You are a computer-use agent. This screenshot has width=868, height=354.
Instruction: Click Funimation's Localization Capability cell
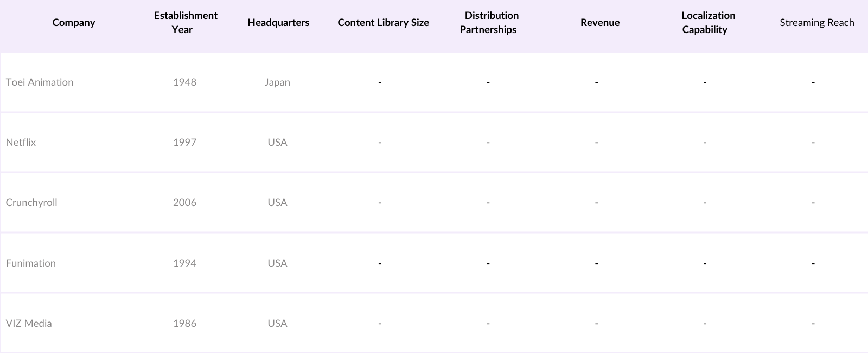705,263
